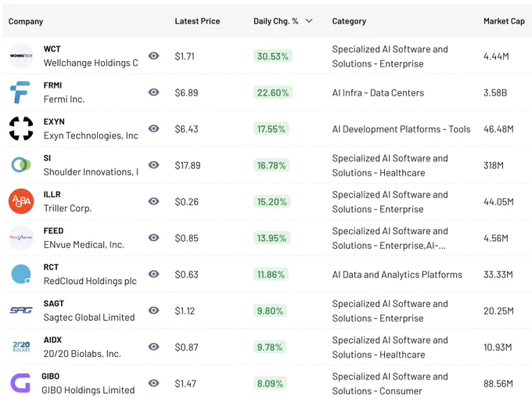Click the SAG logo for Sagtec Global
Screen dimensions: 532x400
pyautogui.click(x=21, y=310)
